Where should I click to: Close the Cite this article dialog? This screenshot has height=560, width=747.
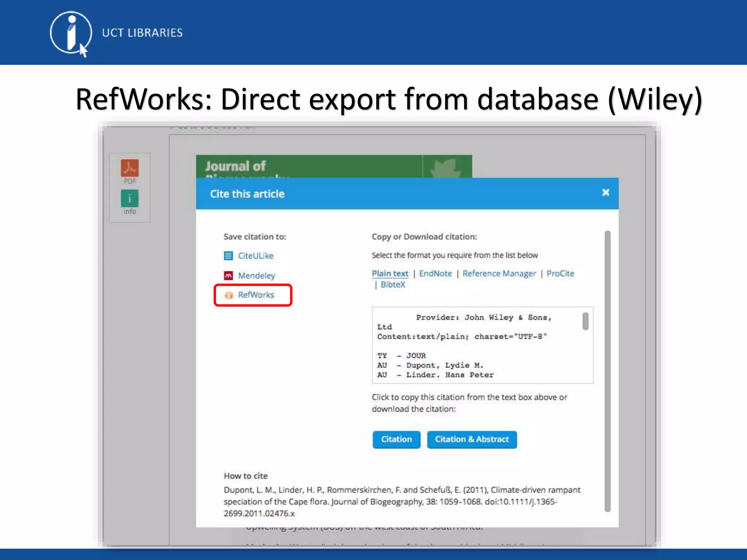(x=605, y=192)
